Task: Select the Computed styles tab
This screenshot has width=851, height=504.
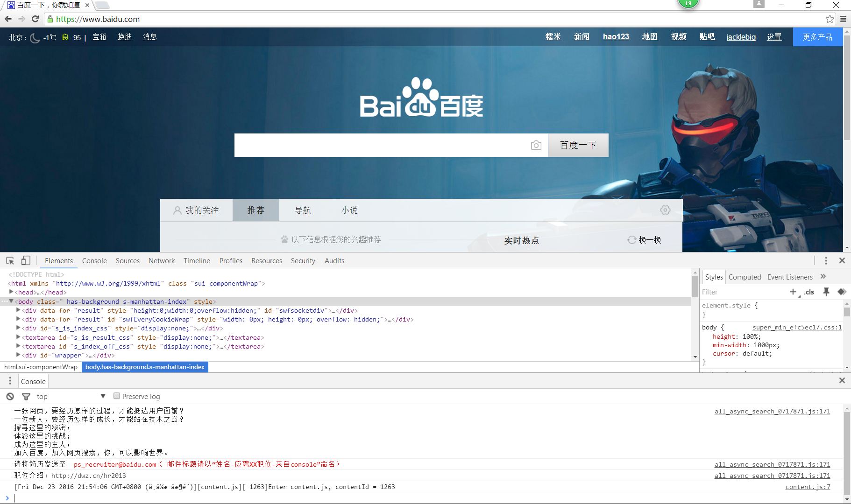Action: coord(745,277)
